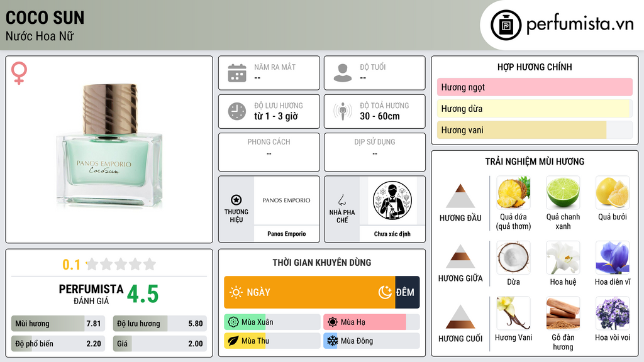Select the Quả dứa pineapple thumbnail
644x362 pixels.
513,192
